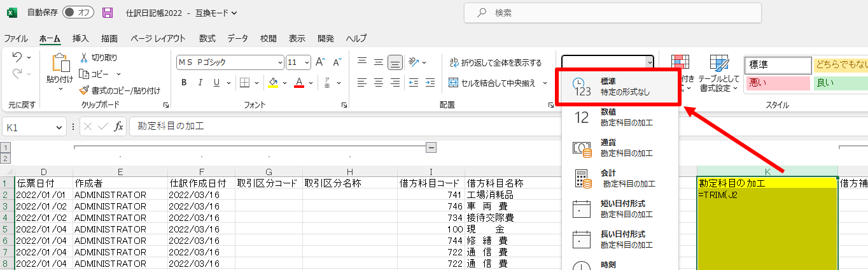The width and height of the screenshot is (868, 270).
Task: Open the 数式 (Formulas) ribbon tab
Action: tap(207, 38)
